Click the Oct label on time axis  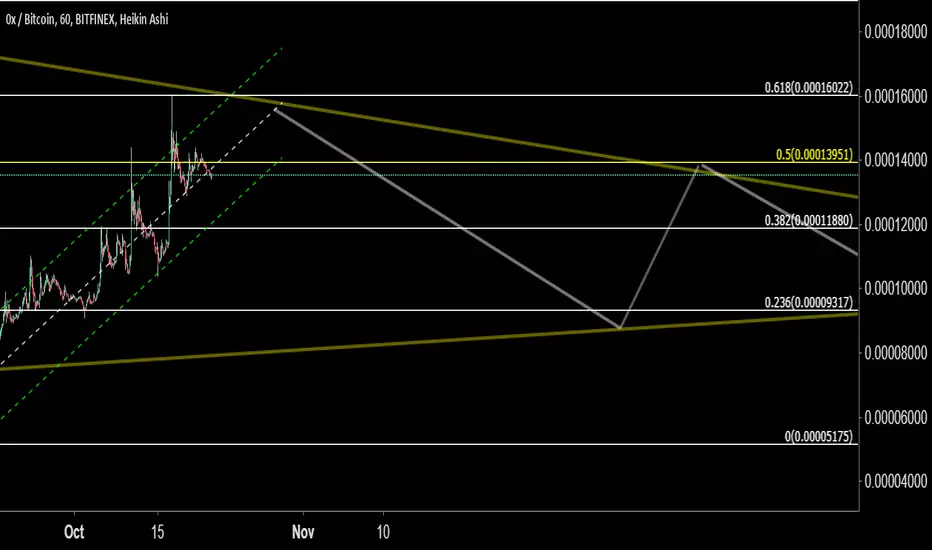(74, 532)
